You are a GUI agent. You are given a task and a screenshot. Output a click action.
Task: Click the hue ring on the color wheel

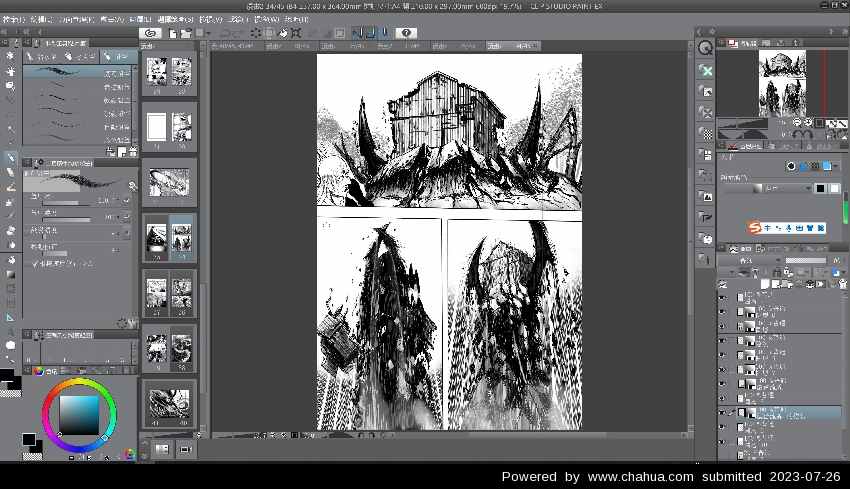[79, 382]
